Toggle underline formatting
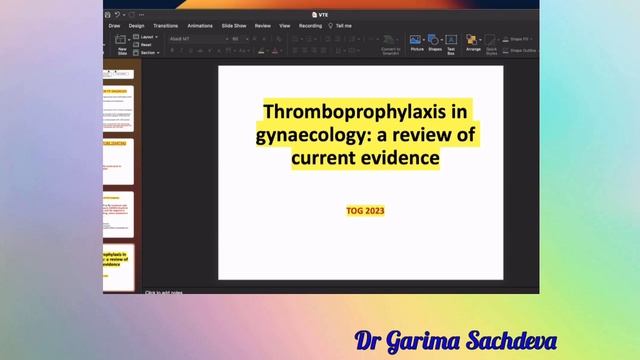The height and width of the screenshot is (360, 640). click(191, 51)
